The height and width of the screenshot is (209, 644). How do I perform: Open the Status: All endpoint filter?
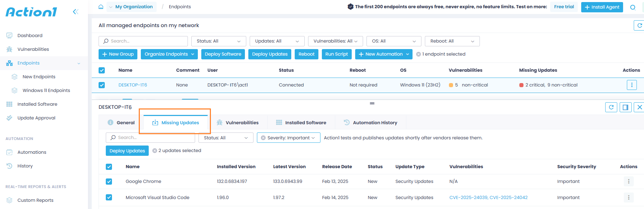[x=219, y=41]
